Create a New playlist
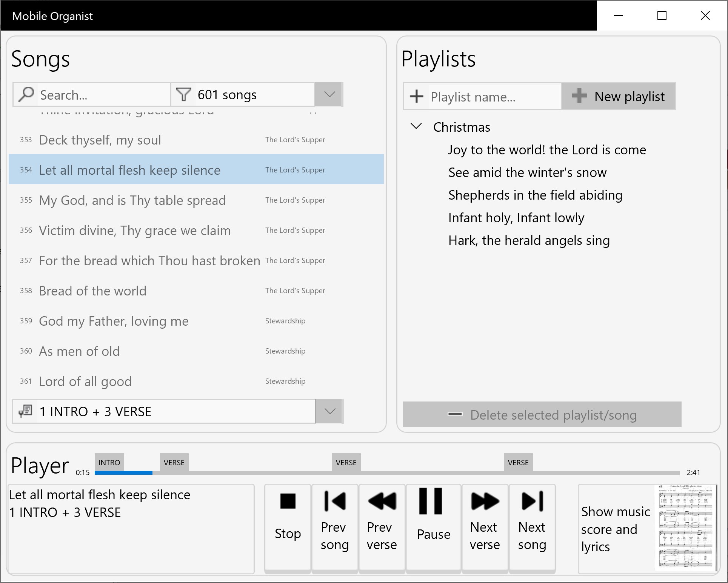 (x=619, y=97)
